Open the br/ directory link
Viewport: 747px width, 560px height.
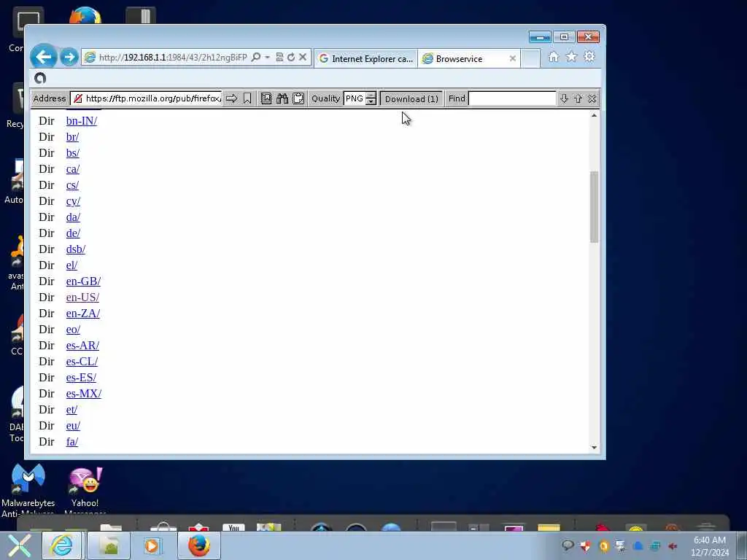pos(72,137)
